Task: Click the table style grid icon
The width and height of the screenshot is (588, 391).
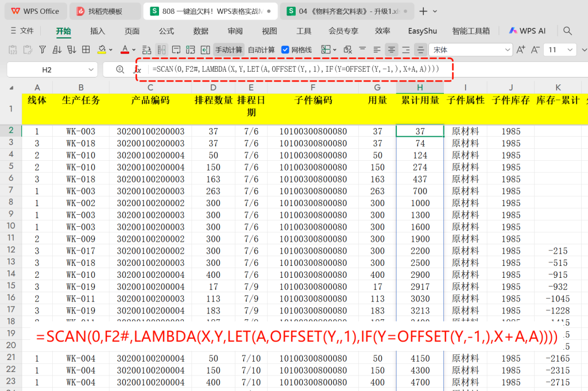Action: pos(326,49)
